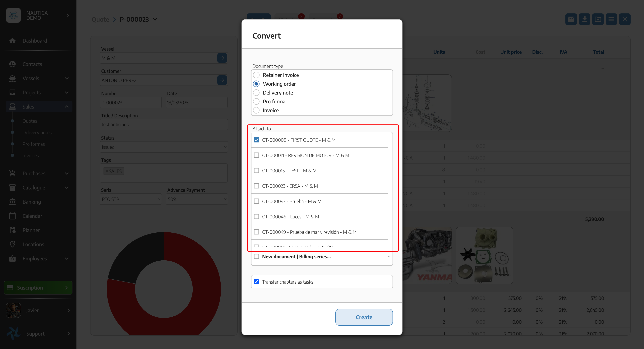Screen dimensions: 644x349
Task: Click the Projects icon in sidebar
Action: (12, 92)
